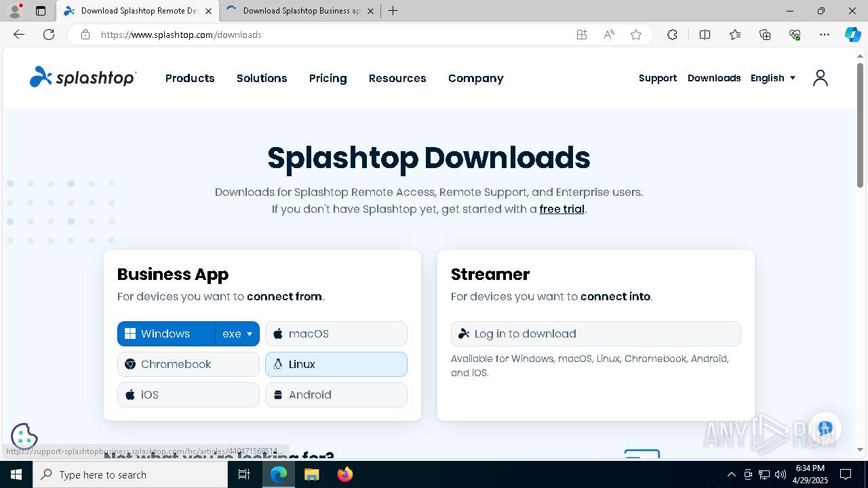Open Copilot sidebar icon
This screenshot has height=488, width=868.
click(853, 35)
